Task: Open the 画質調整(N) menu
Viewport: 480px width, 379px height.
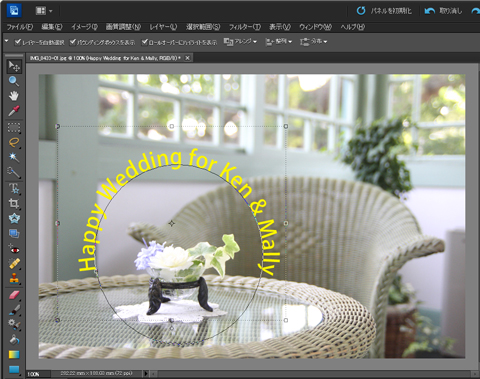Action: click(x=123, y=27)
